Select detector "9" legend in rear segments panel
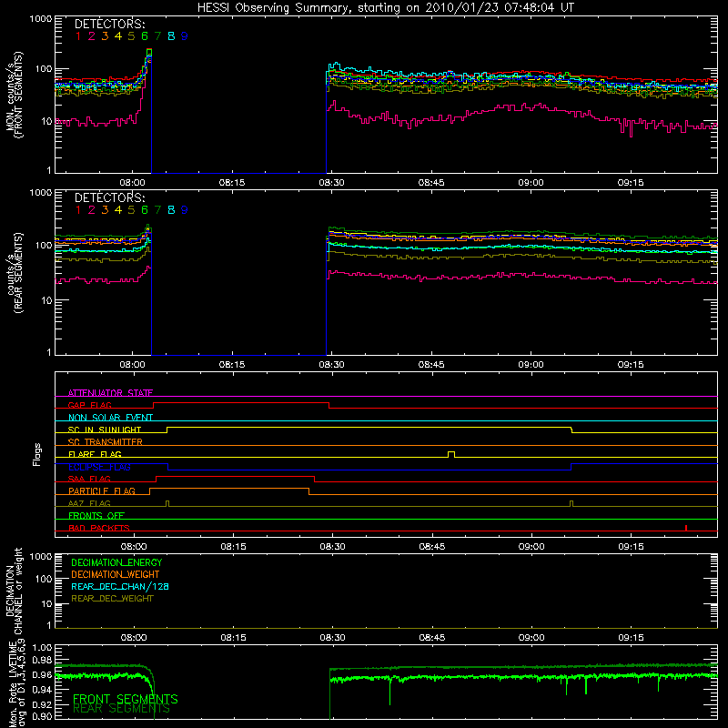This screenshot has height=728, width=728. point(185,210)
